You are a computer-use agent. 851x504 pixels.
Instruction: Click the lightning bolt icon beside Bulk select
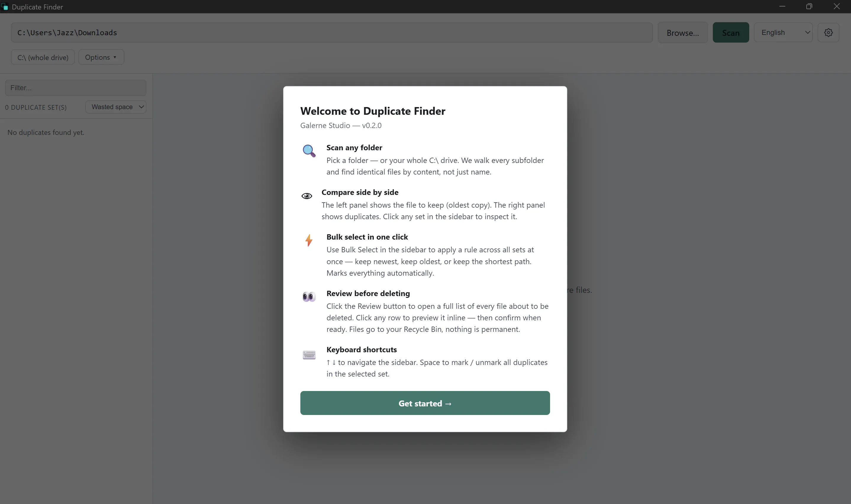(309, 240)
